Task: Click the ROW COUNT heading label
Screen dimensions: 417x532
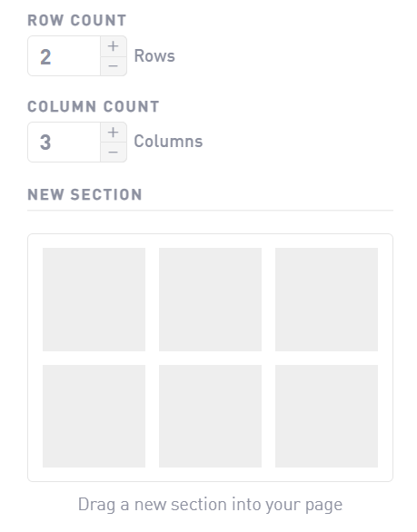Action: point(77,20)
